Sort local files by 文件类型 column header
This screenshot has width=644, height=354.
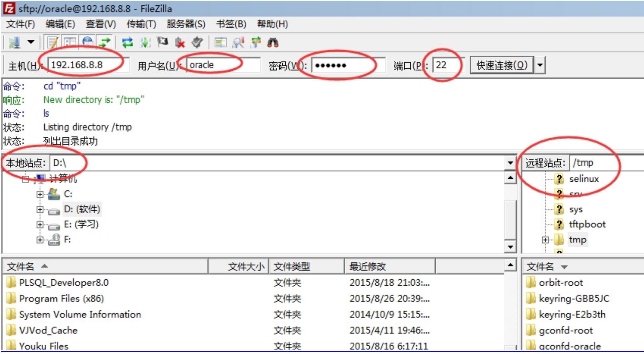coord(307,267)
